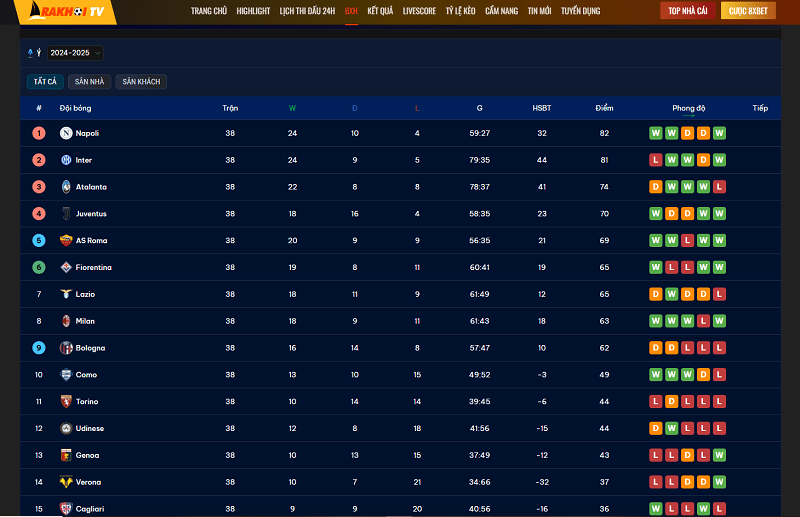Click Atalanta's goals value 78:37
Screen dimensions: 800x517
pyautogui.click(x=480, y=187)
